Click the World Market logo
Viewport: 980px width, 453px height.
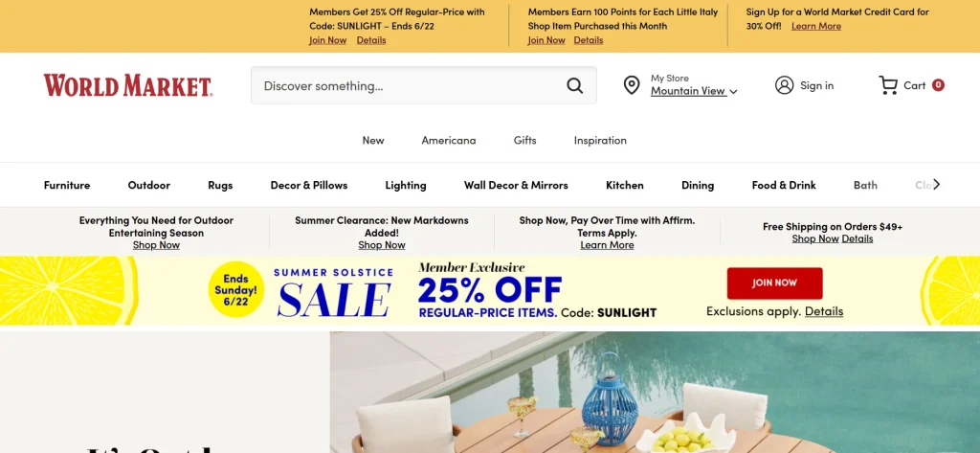pos(128,86)
